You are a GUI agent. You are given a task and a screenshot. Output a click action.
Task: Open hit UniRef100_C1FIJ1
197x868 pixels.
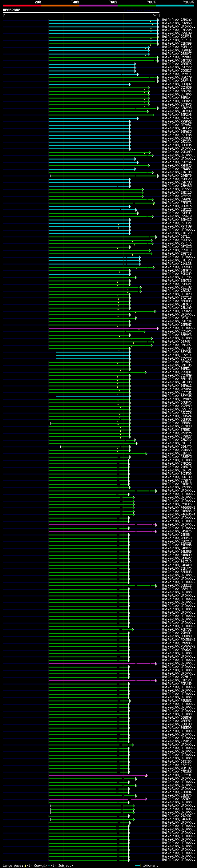coord(177,443)
